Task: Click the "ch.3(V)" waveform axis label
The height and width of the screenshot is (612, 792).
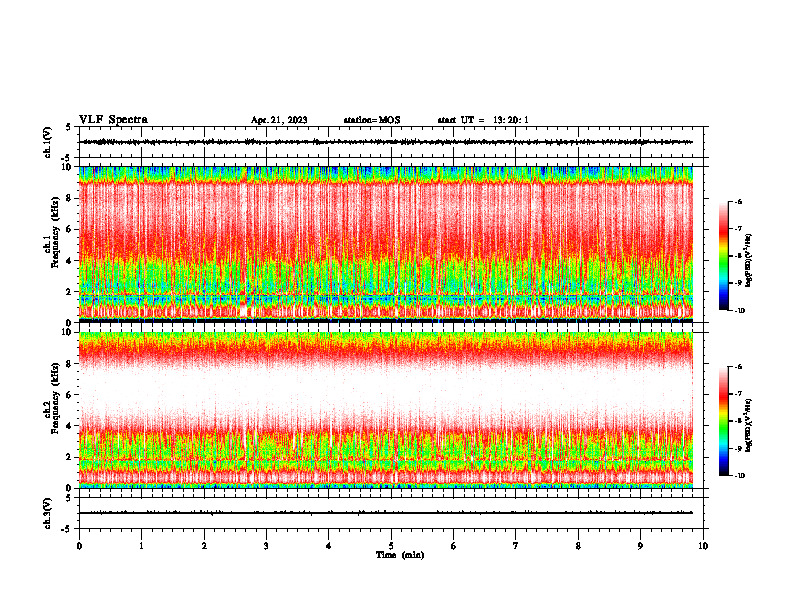Action: (x=48, y=513)
